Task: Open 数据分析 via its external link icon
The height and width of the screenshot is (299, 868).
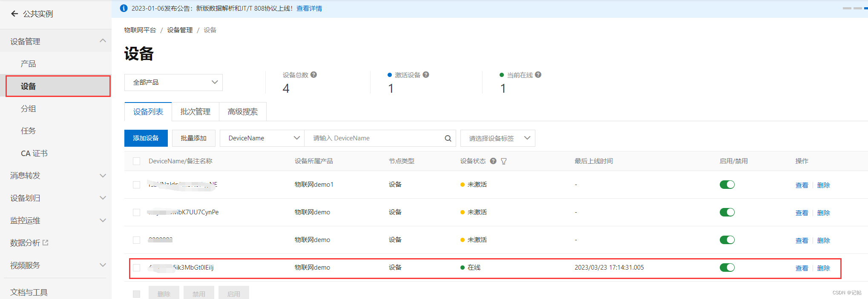Action: (x=46, y=242)
